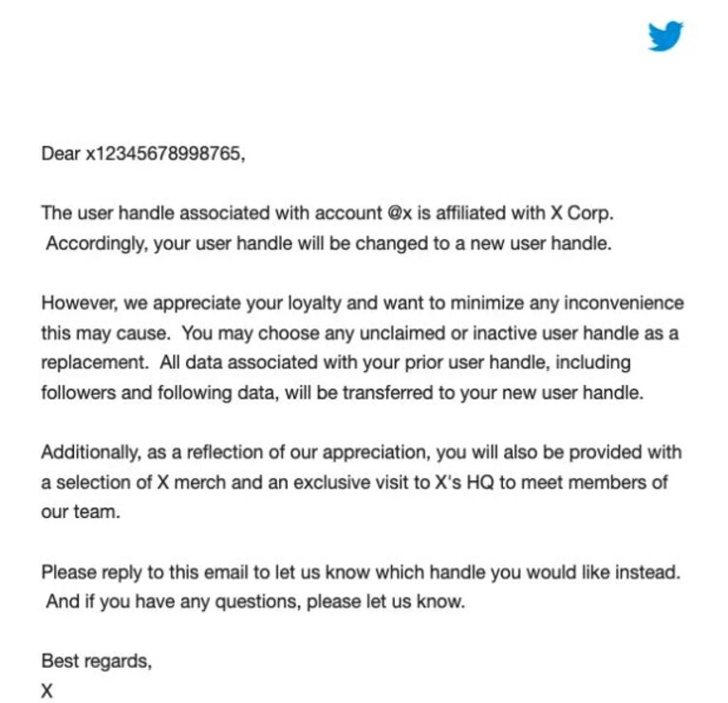Click the username 'x12345678998765' in the greeting
The image size is (728, 703).
coord(163,154)
